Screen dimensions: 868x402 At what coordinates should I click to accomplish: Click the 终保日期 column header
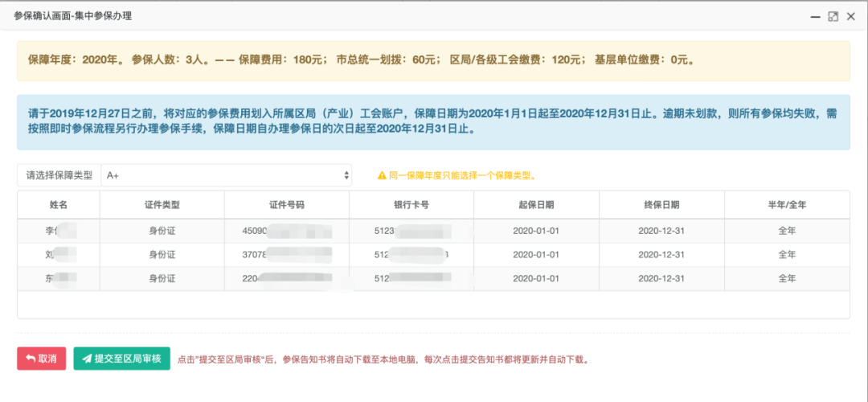click(x=661, y=205)
